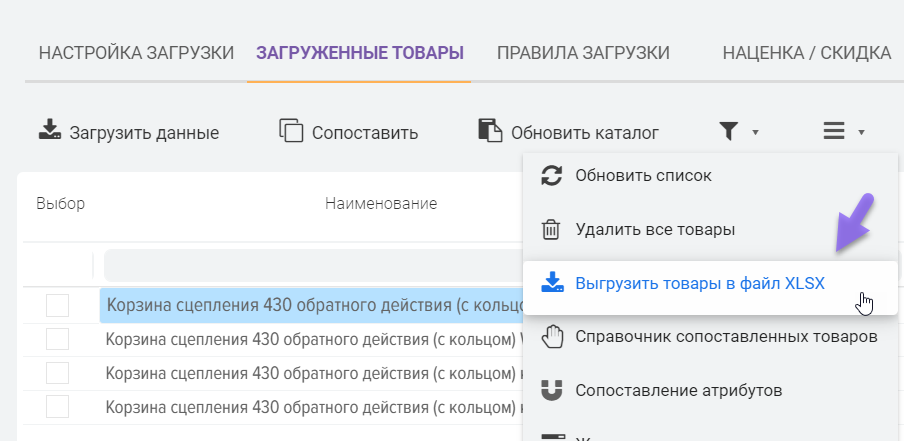904x441 pixels.
Task: Tick the checkbox in the second product row
Action: (57, 340)
